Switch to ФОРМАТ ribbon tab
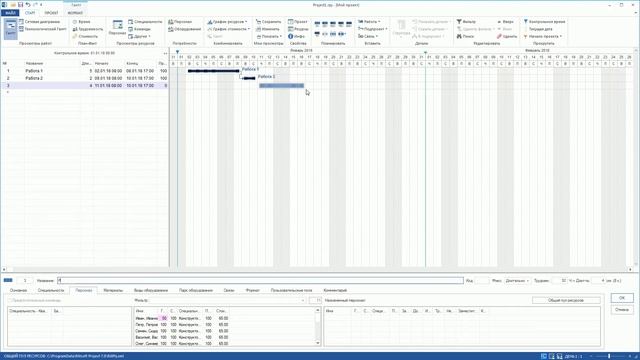 tap(75, 13)
